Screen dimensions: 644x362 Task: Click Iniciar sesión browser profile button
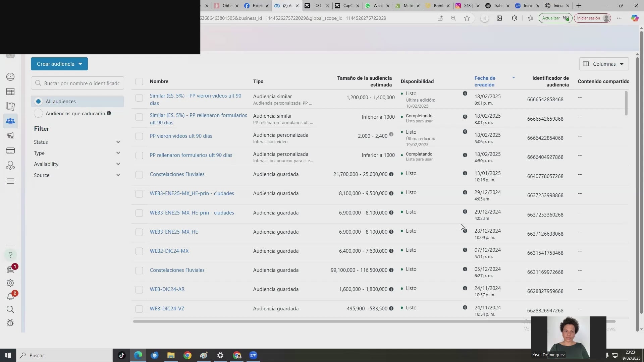592,18
